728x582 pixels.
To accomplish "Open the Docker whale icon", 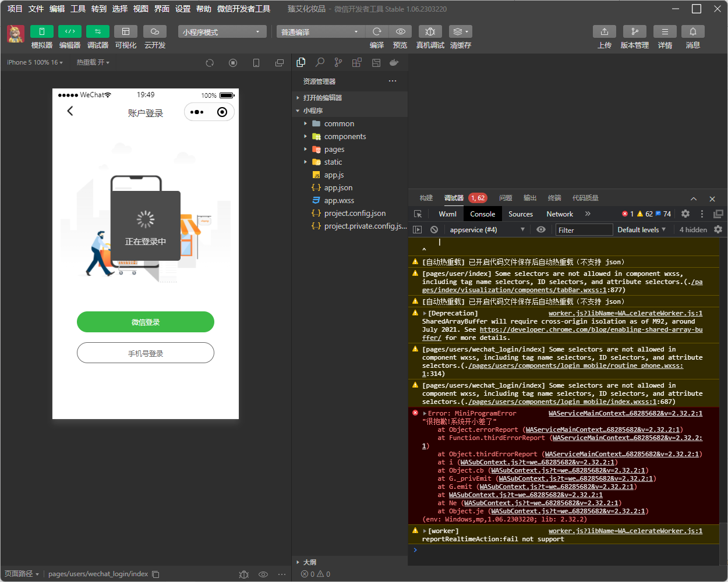I will pyautogui.click(x=394, y=62).
